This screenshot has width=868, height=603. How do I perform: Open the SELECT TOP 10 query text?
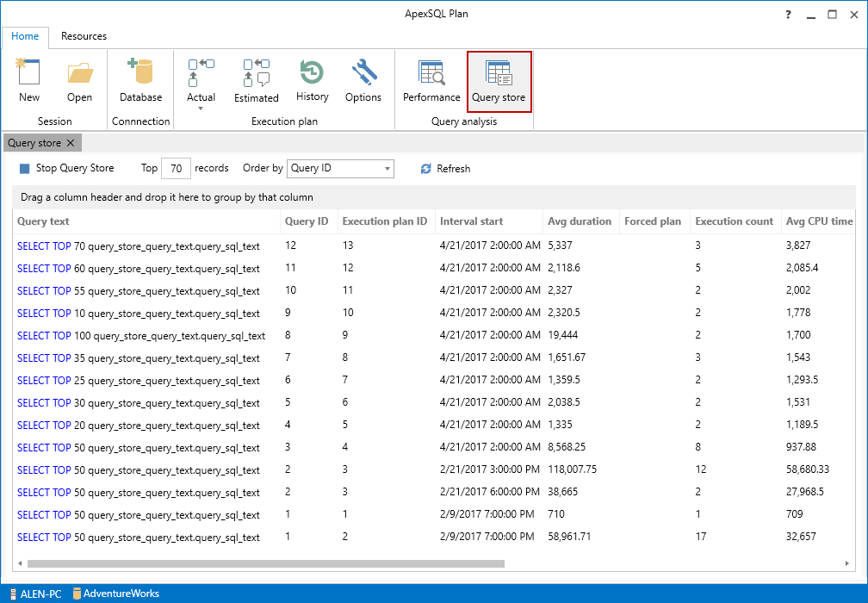pos(139,314)
